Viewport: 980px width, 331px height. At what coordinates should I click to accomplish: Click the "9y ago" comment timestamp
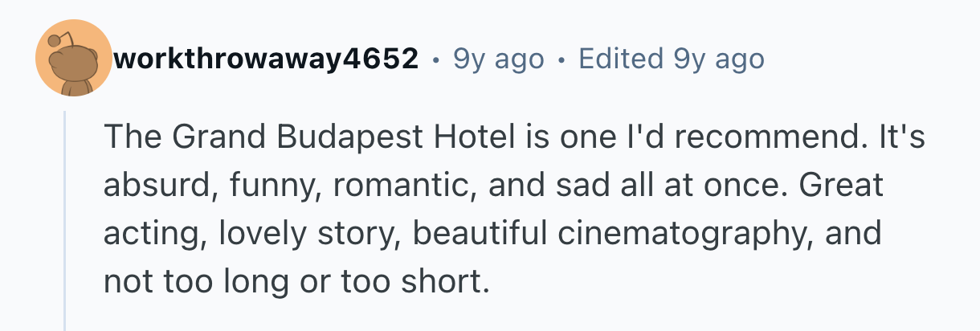498,59
